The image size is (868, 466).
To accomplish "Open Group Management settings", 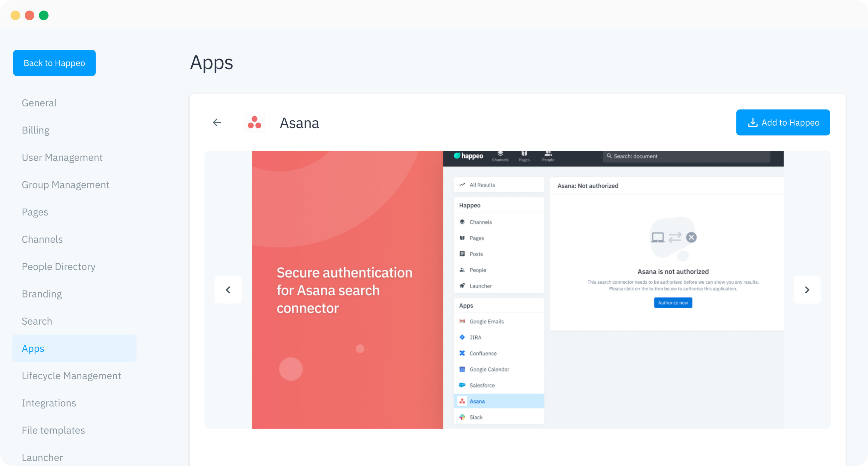I will (x=65, y=185).
